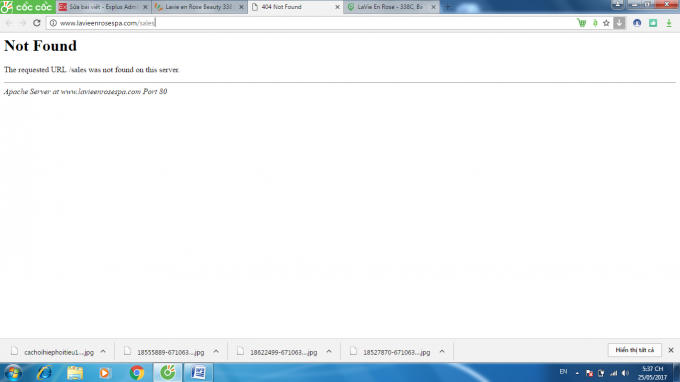Screen dimensions: 680x382
Task: Switch to LaVie En Rose - 338C tab
Action: (x=390, y=7)
